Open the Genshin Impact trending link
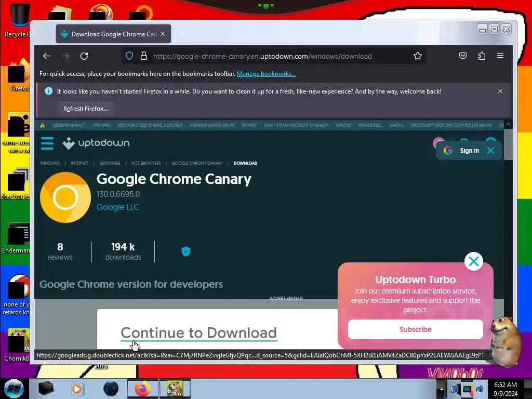532x399 pixels. pyautogui.click(x=69, y=125)
